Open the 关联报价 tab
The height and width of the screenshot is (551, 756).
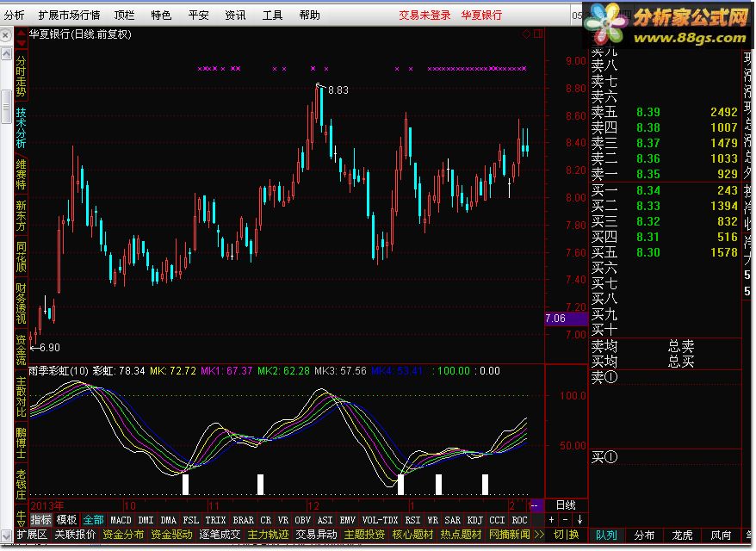click(x=75, y=535)
